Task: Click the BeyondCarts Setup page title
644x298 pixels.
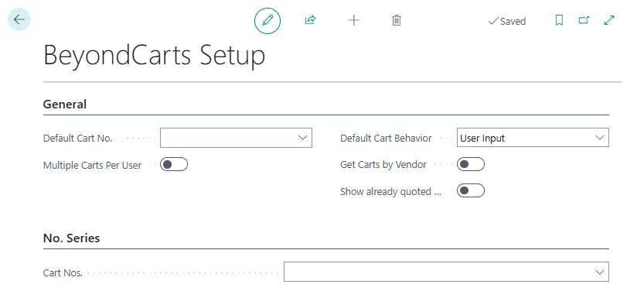Action: coord(155,55)
